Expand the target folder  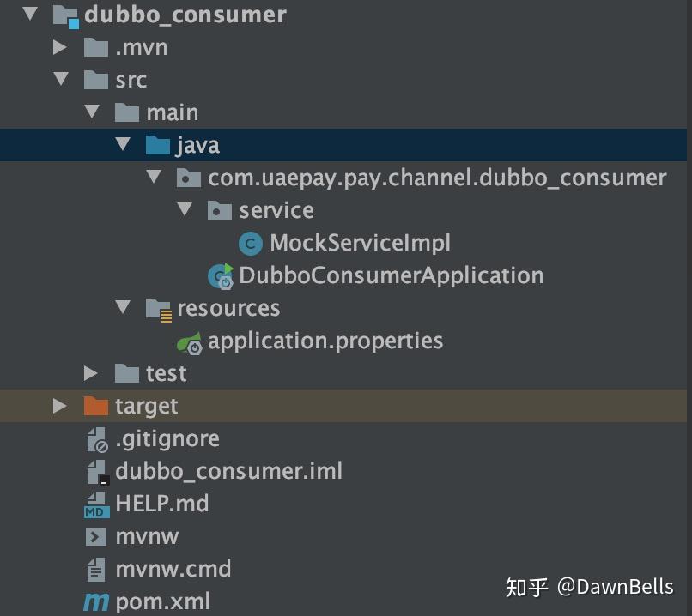tap(59, 405)
